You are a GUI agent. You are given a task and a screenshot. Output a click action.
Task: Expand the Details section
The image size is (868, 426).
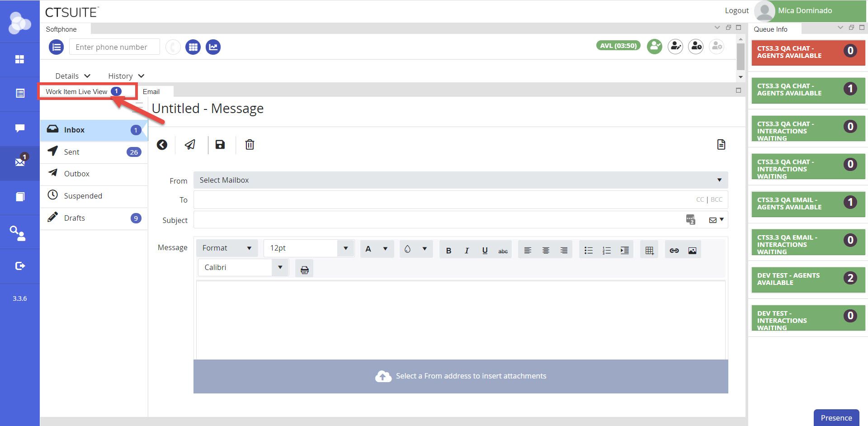(73, 76)
